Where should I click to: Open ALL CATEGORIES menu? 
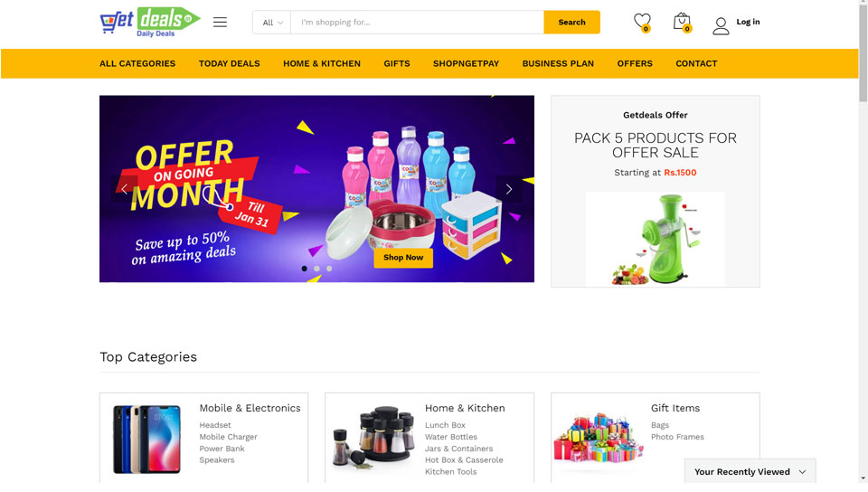click(137, 63)
